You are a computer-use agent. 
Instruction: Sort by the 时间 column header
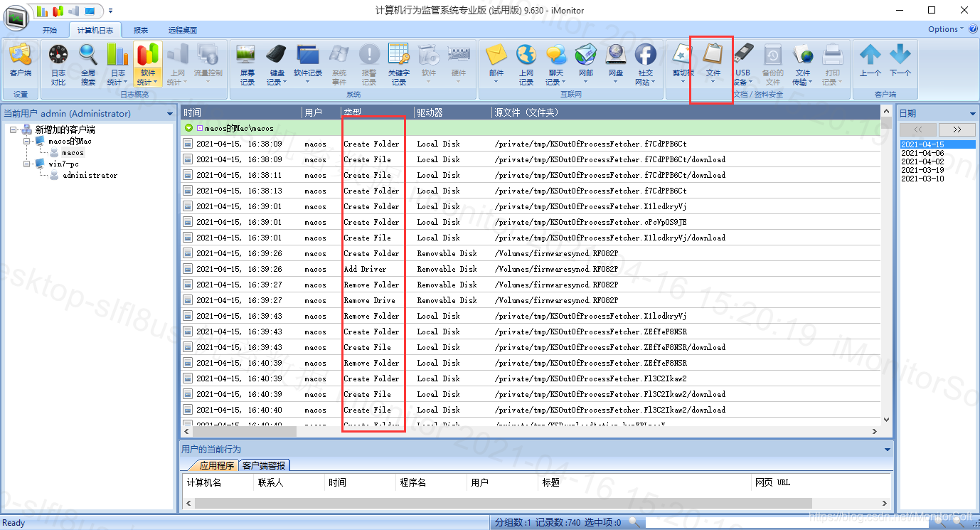(241, 112)
